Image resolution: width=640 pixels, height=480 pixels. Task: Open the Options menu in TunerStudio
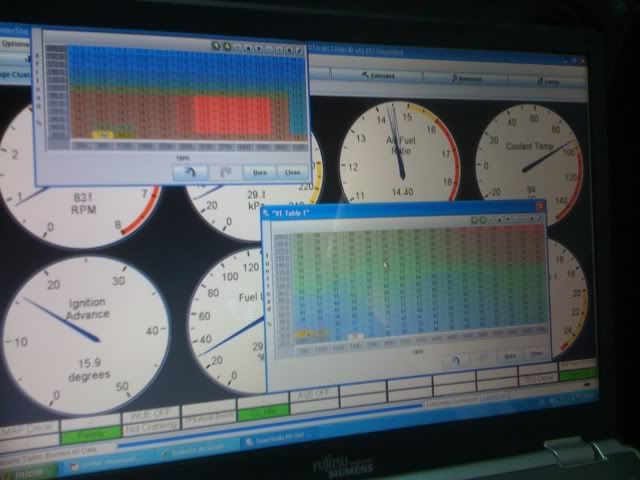pos(15,44)
